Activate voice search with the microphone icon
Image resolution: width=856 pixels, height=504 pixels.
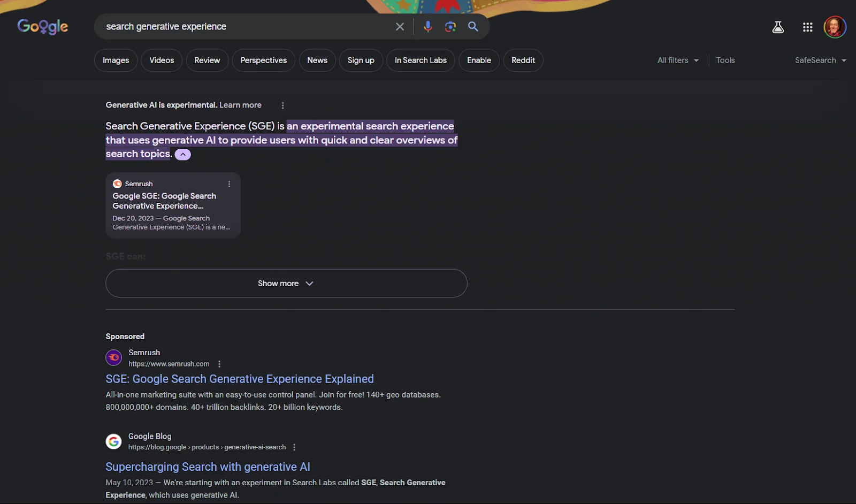coord(427,26)
